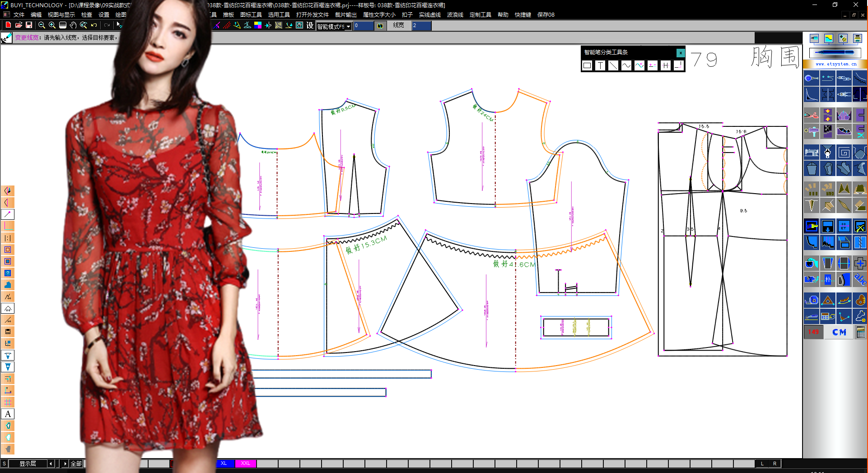Select the text A tool on left sidebar
Viewport: 868px width, 473px height.
pos(8,414)
